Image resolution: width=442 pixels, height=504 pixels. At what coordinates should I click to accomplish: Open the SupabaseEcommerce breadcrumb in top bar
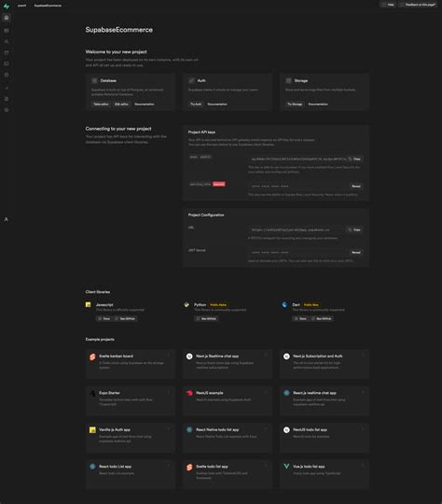[48, 6]
